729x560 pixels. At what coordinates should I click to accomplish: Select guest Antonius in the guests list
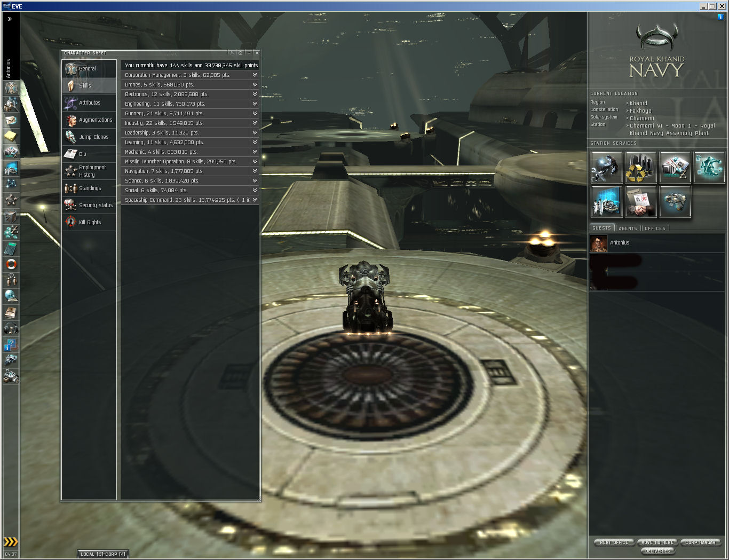[657, 243]
